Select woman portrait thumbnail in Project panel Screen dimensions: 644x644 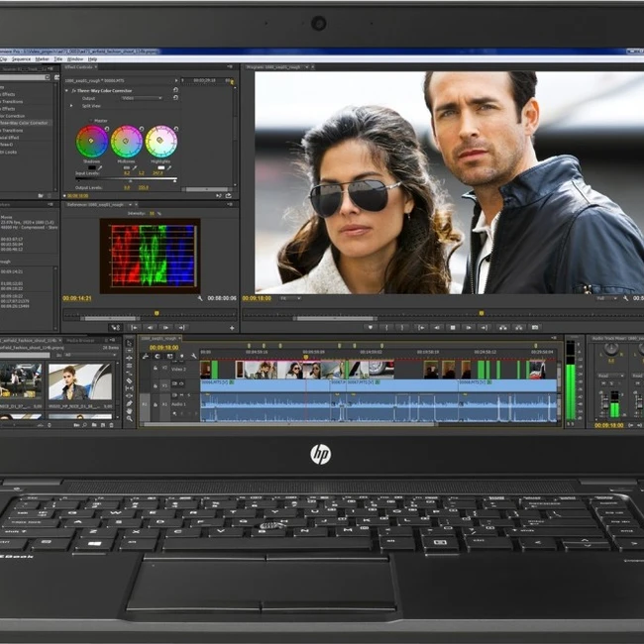(80, 381)
